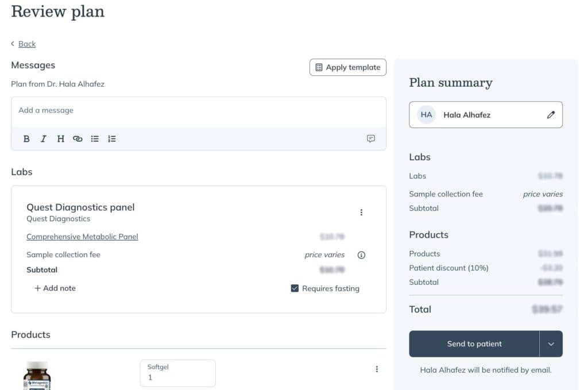This screenshot has width=588, height=390.
Task: Open the message snippet icon in editor
Action: tap(370, 138)
